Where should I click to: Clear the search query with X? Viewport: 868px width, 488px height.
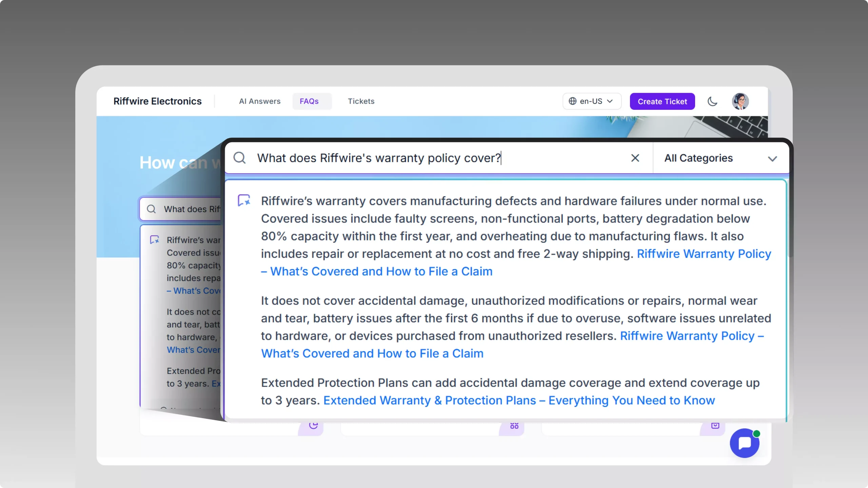635,158
